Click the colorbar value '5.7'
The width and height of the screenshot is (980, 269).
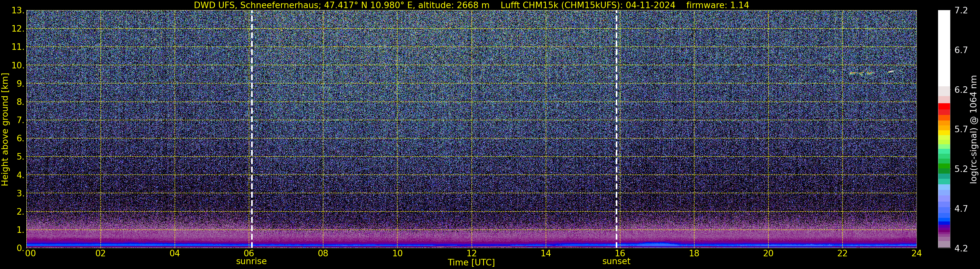tap(961, 130)
